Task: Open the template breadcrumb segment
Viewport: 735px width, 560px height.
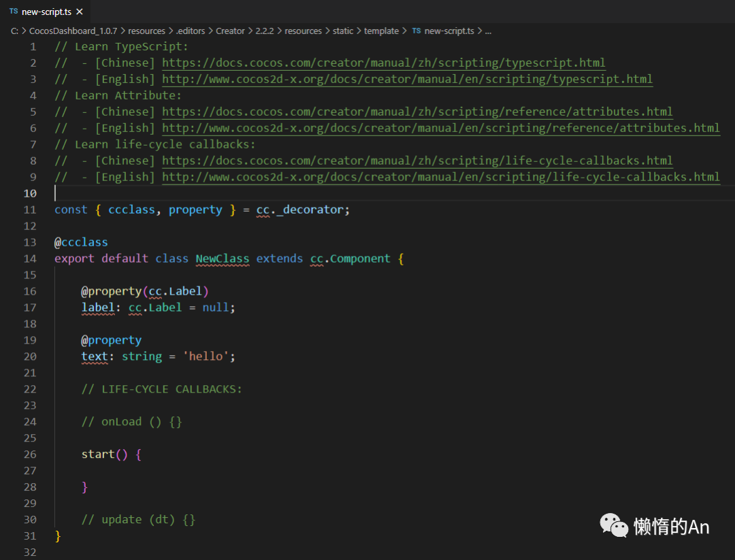Action: tap(381, 31)
